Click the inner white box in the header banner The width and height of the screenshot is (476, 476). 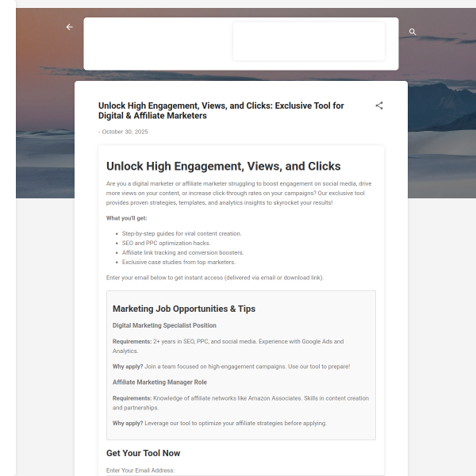click(309, 41)
